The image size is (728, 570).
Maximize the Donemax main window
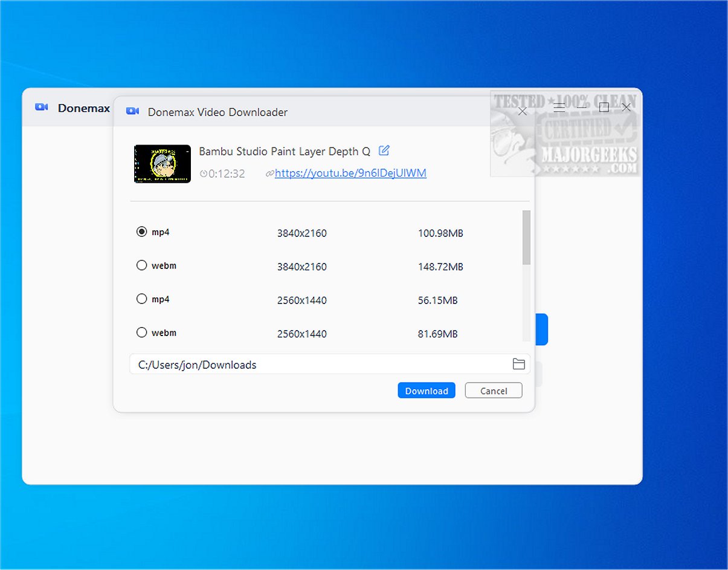(x=604, y=108)
